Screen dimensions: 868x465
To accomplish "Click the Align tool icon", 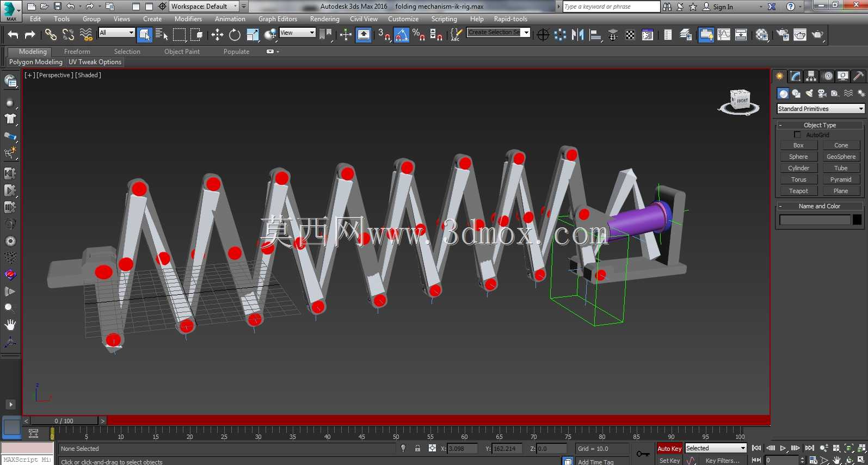I will point(595,35).
